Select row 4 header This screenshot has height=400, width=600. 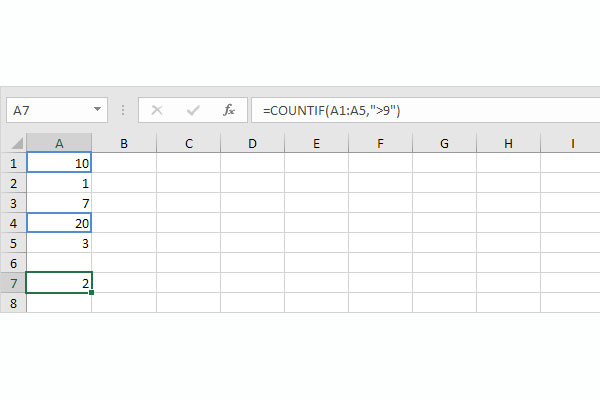(x=13, y=223)
